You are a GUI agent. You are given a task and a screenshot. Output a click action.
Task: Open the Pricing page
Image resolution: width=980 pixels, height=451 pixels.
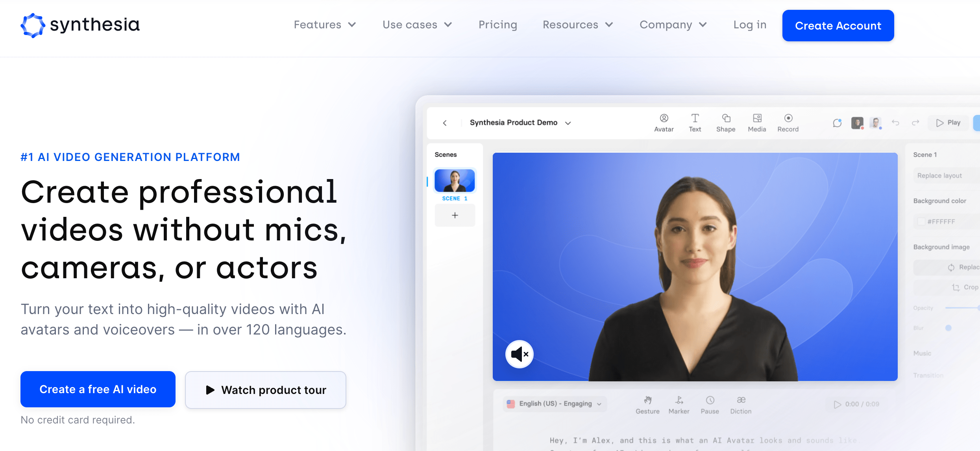pos(498,25)
